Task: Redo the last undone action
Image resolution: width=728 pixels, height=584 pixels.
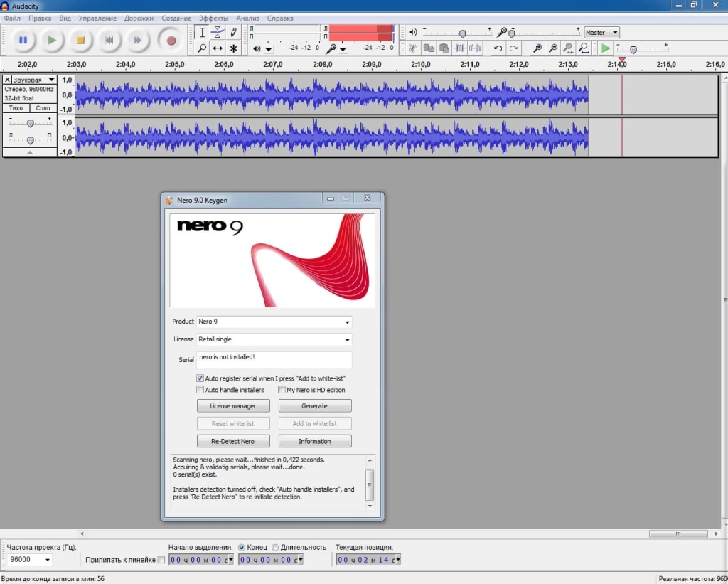Action: (513, 48)
